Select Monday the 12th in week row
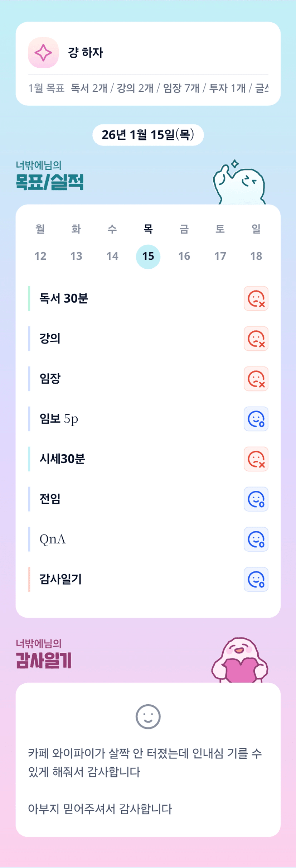The width and height of the screenshot is (296, 868). [40, 256]
